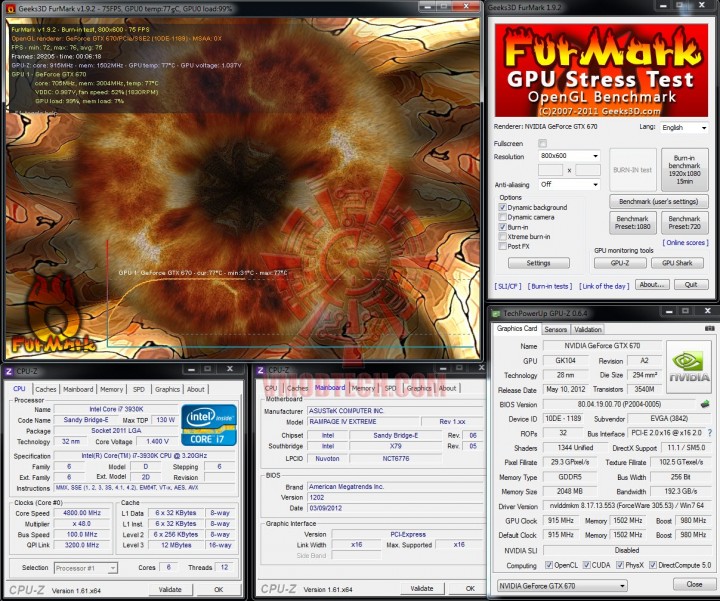The height and width of the screenshot is (601, 720).
Task: Select Graphics Card tab in GPU-Z
Action: (x=517, y=328)
